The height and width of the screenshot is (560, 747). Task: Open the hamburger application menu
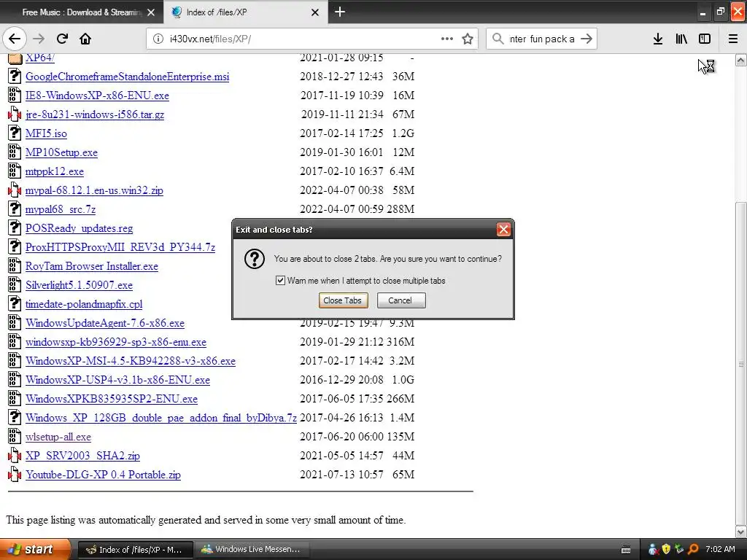(x=733, y=39)
